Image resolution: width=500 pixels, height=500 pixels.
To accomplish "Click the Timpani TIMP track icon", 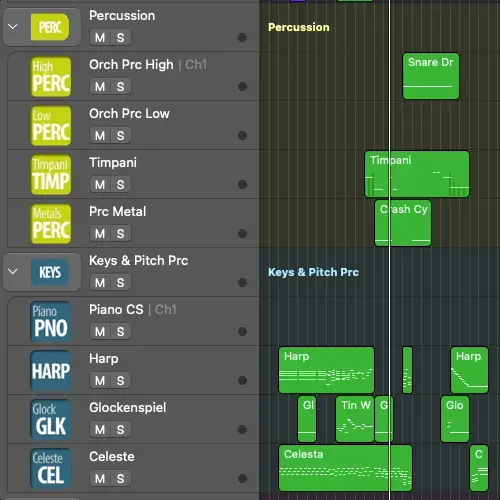I will pyautogui.click(x=51, y=175).
